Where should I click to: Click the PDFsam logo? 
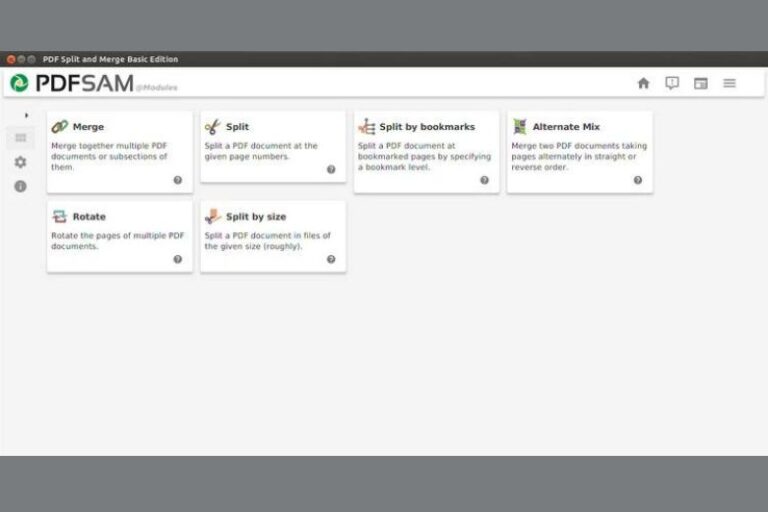tap(70, 83)
